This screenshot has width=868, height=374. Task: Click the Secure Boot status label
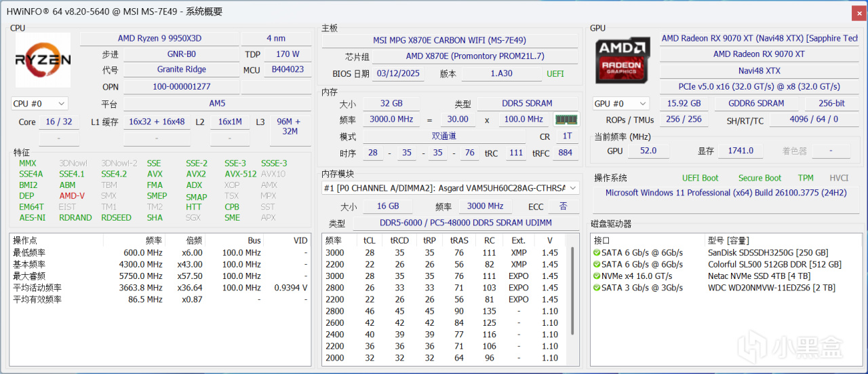[x=759, y=179]
